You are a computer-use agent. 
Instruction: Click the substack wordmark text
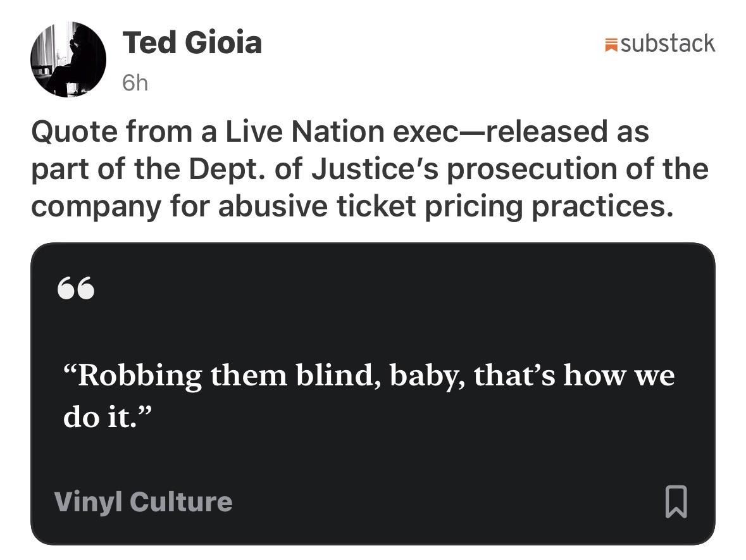[668, 44]
